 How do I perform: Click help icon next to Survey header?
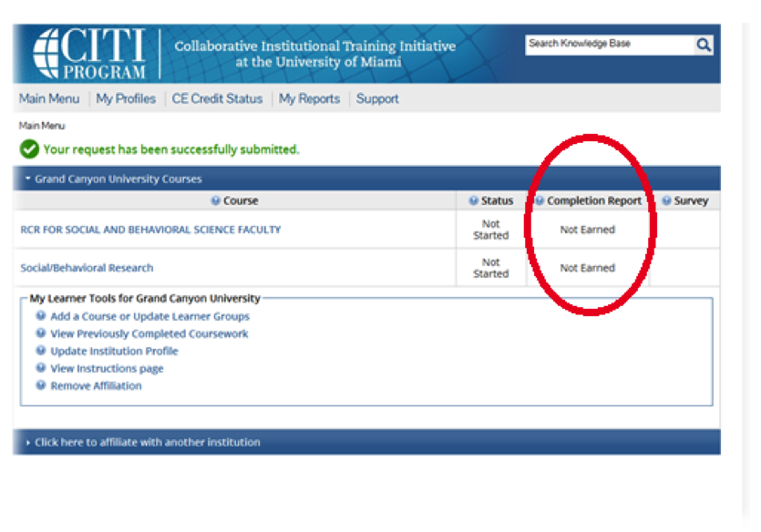(667, 200)
